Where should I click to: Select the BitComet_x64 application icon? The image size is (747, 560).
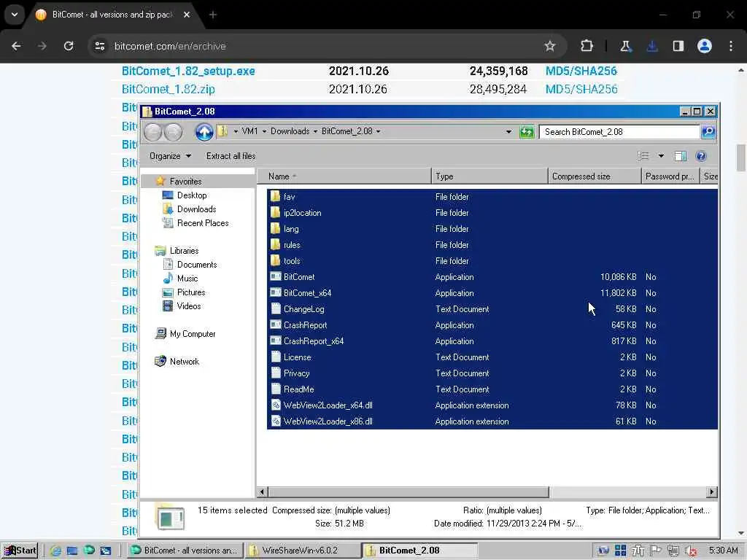275,292
